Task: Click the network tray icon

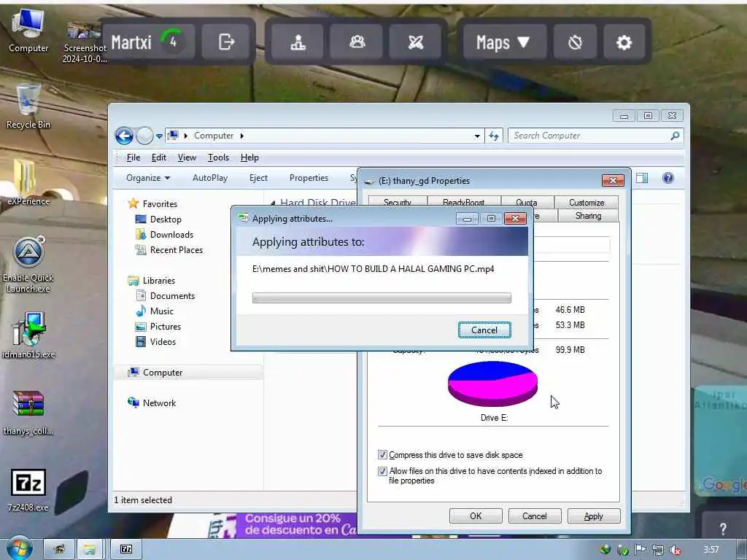Action: [x=658, y=550]
